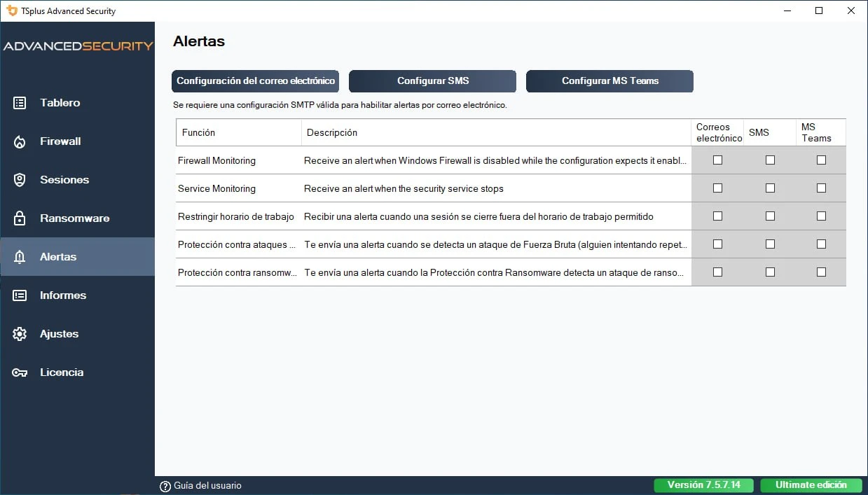Click the SMTP configuration requirement note
This screenshot has width=868, height=495.
pyautogui.click(x=340, y=106)
